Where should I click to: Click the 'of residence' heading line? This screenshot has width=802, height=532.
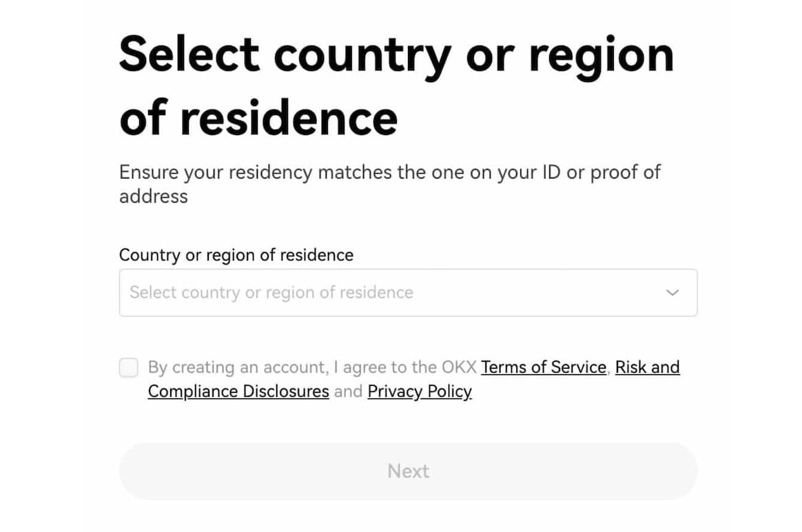pos(258,118)
